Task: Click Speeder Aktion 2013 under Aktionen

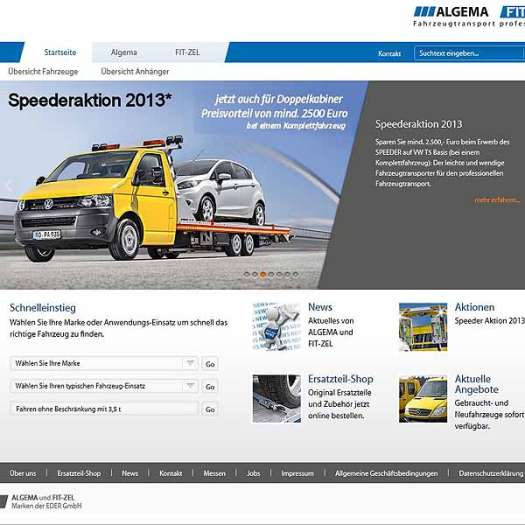Action: click(x=490, y=321)
